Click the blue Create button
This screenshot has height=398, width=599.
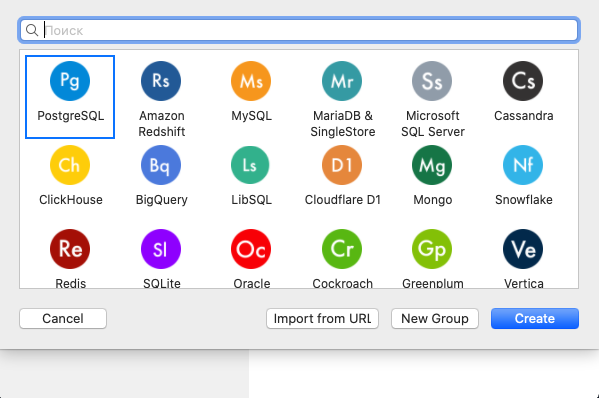pyautogui.click(x=535, y=319)
